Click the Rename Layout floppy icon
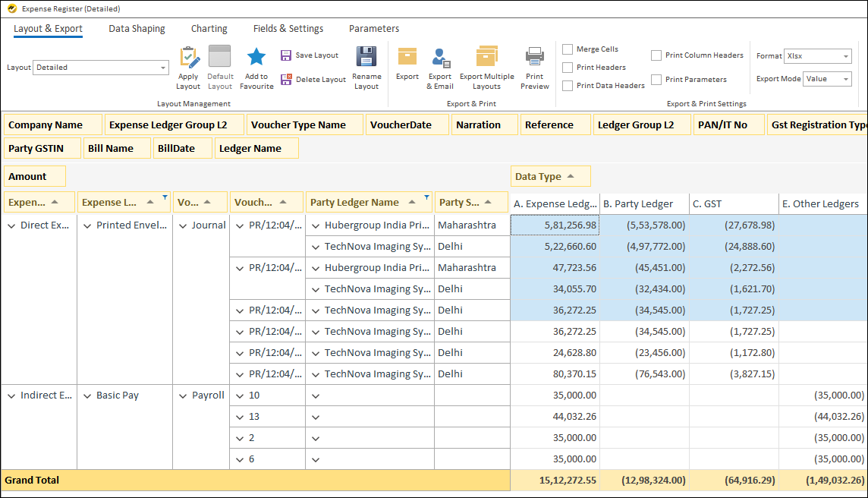 366,58
